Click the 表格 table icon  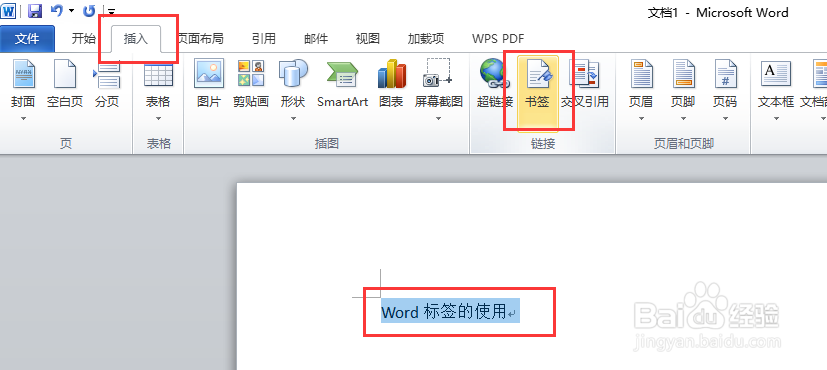point(158,74)
